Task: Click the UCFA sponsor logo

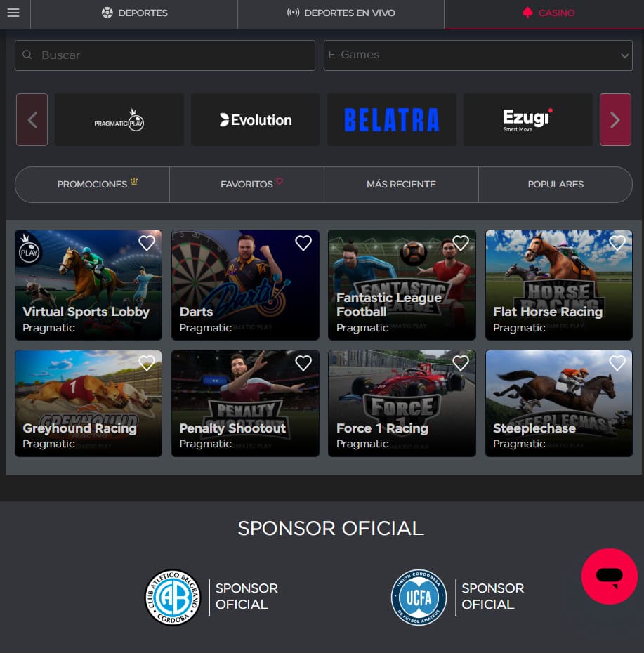Action: [x=419, y=598]
